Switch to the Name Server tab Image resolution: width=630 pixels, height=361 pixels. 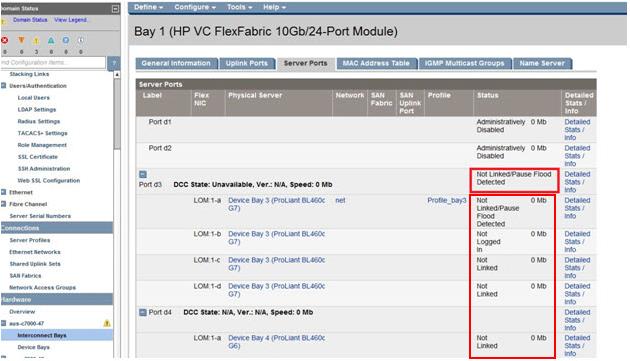[542, 64]
